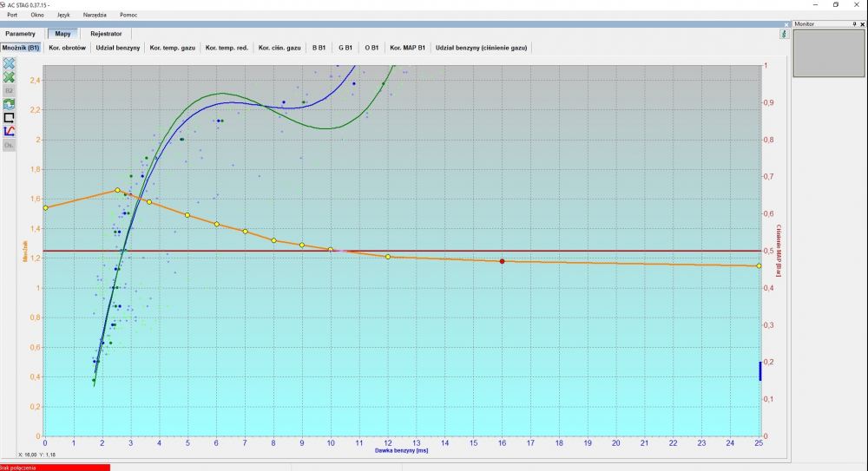Click the red-blue curve chart icon
868x471 pixels.
tap(9, 131)
